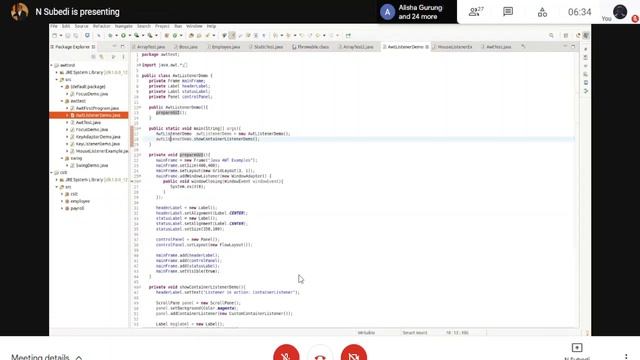Viewport: 640px width, 360px height.
Task: Collapse the csit project node
Action: tap(51, 173)
